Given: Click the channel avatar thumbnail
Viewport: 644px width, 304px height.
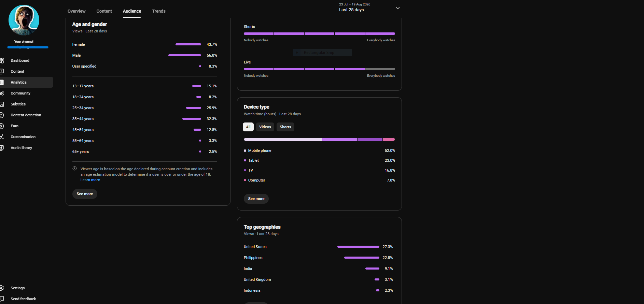Looking at the screenshot, I should [x=24, y=20].
